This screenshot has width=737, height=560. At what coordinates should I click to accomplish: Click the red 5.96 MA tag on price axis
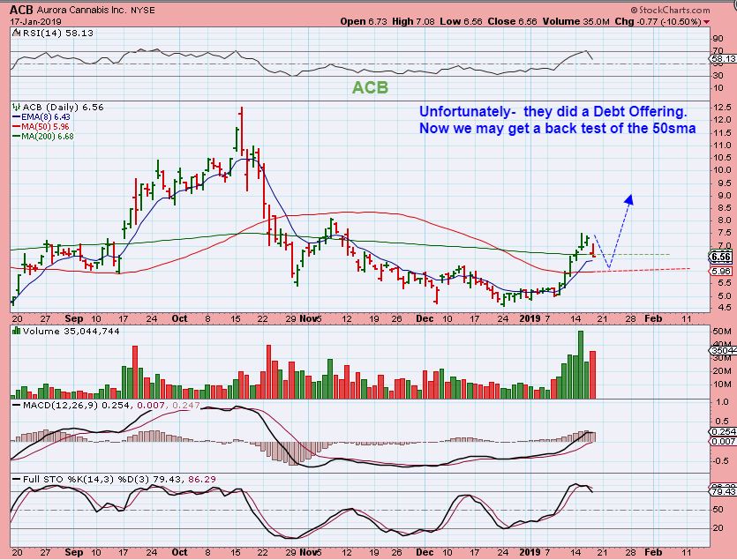[x=722, y=272]
